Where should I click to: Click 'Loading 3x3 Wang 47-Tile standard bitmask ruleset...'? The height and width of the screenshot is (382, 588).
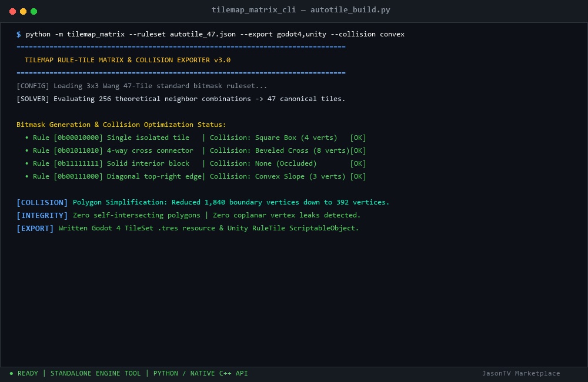click(x=160, y=86)
